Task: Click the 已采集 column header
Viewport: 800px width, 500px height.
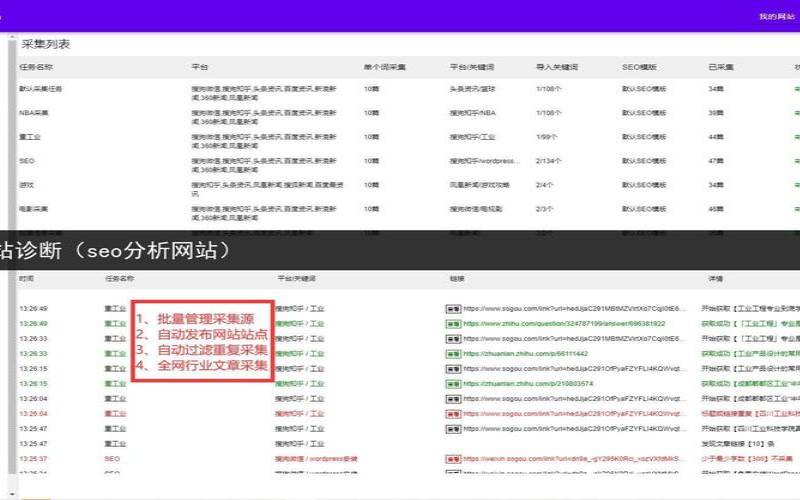Action: tap(720, 67)
